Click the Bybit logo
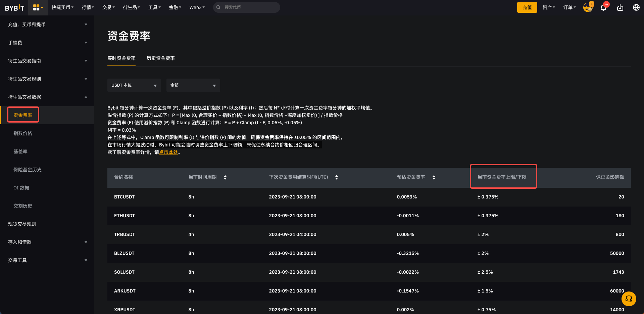Viewport: 644px width, 314px height. click(15, 8)
